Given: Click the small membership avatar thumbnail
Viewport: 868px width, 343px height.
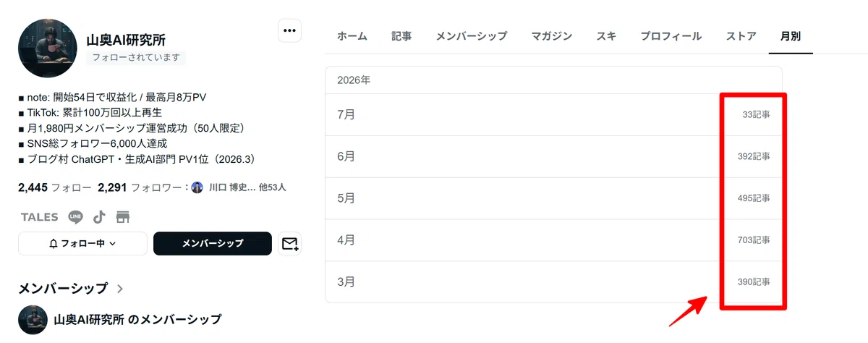Looking at the screenshot, I should 33,319.
